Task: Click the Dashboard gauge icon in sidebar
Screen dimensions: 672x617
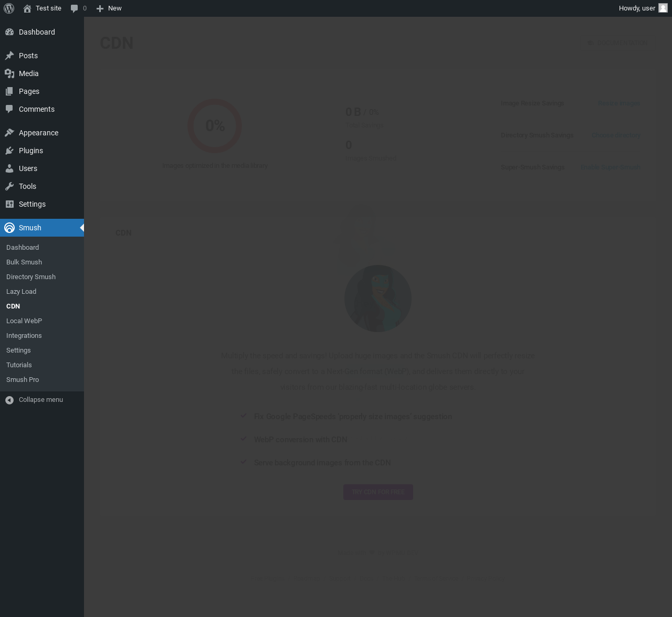Action: (9, 32)
